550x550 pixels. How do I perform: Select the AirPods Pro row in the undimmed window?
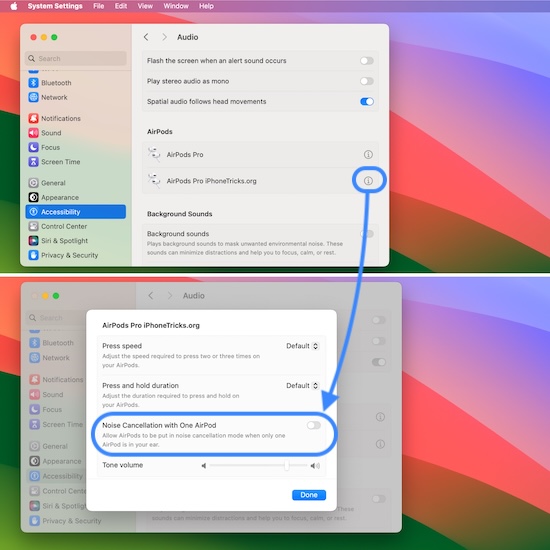260,154
